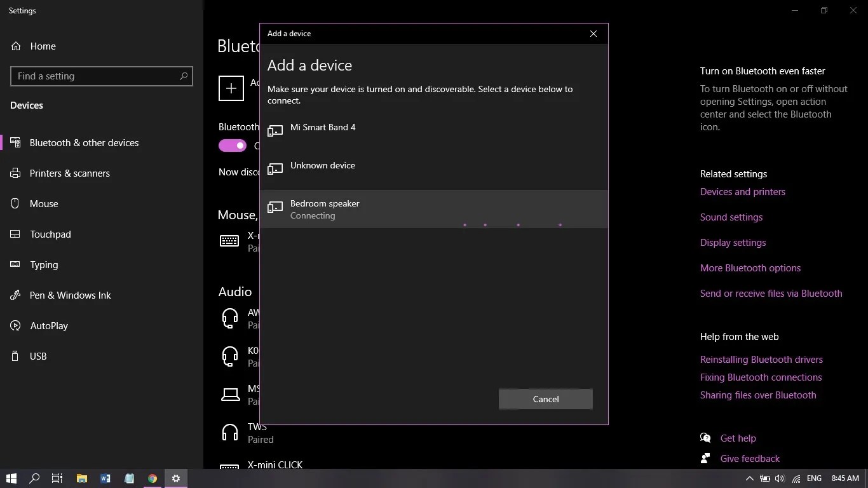Open Home in the Settings sidebar
Viewport: 868px width, 488px height.
click(x=43, y=46)
